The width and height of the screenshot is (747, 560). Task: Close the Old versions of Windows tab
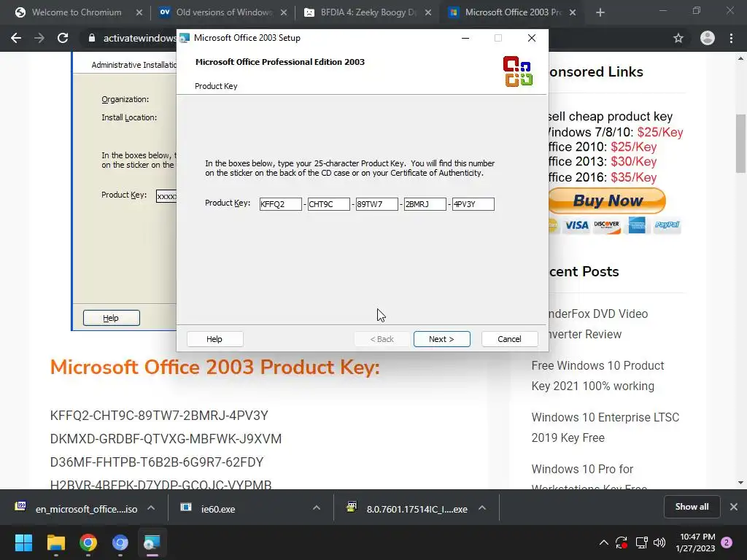(x=284, y=12)
